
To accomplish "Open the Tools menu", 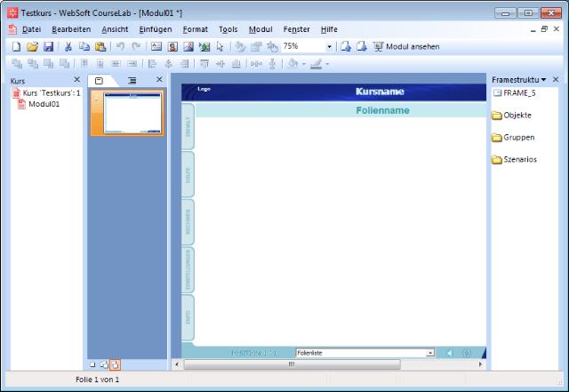I will click(228, 29).
